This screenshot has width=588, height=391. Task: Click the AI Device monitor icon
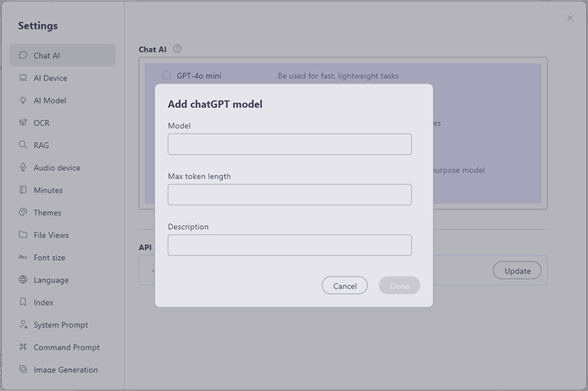[23, 78]
